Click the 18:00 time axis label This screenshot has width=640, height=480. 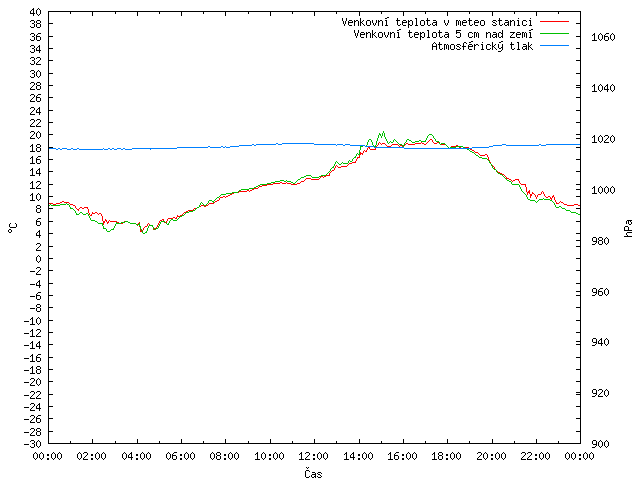point(447,456)
